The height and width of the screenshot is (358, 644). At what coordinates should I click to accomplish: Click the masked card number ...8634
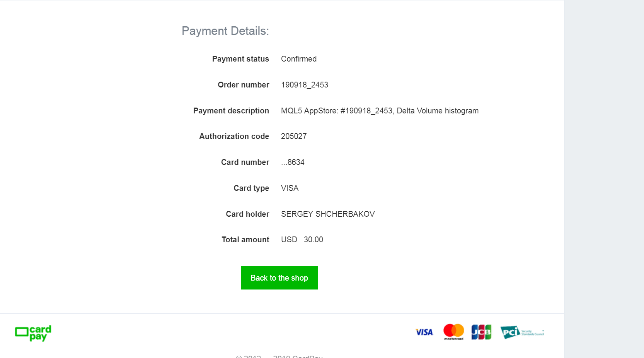pyautogui.click(x=293, y=162)
